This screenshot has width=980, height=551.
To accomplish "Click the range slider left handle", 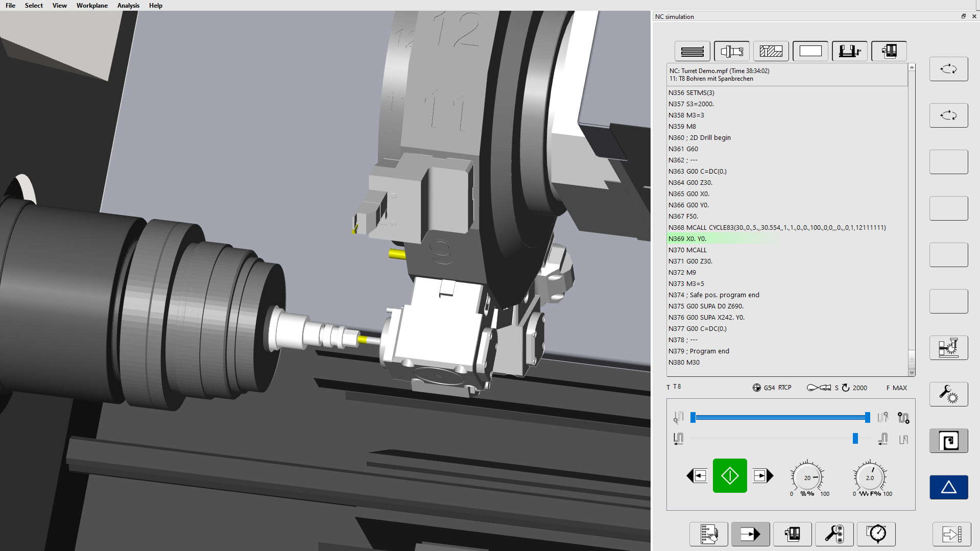I will click(x=693, y=418).
